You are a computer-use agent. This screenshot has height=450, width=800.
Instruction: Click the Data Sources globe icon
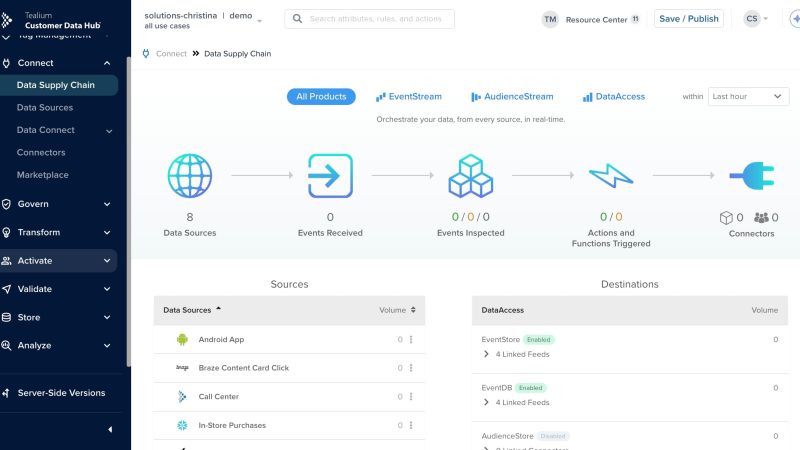pyautogui.click(x=190, y=176)
